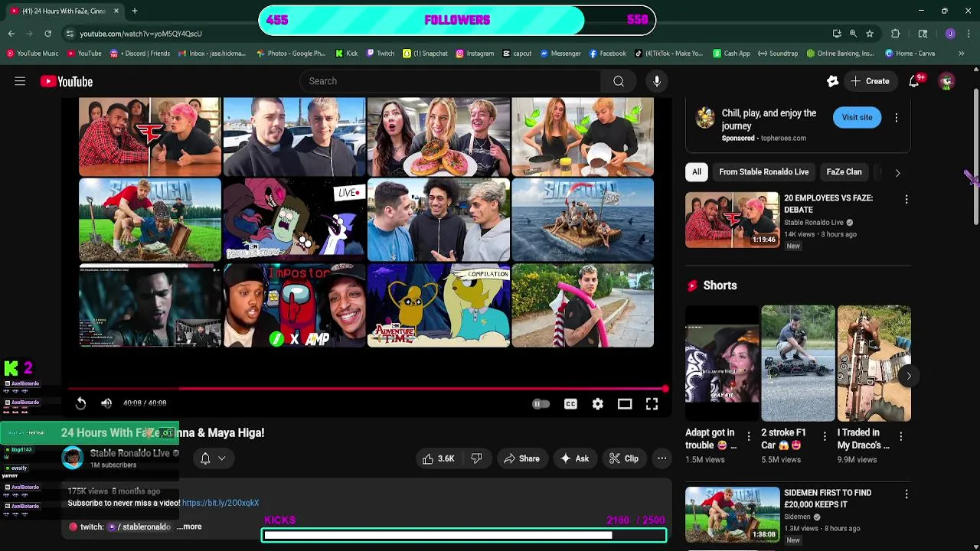Toggle the autoplay switch in player
This screenshot has width=980, height=551.
(541, 404)
